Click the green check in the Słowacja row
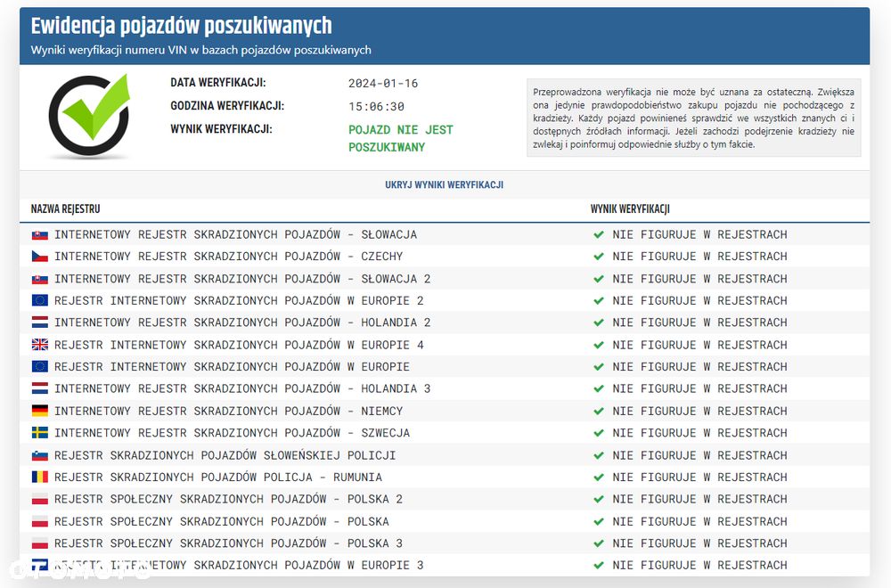 coord(599,234)
